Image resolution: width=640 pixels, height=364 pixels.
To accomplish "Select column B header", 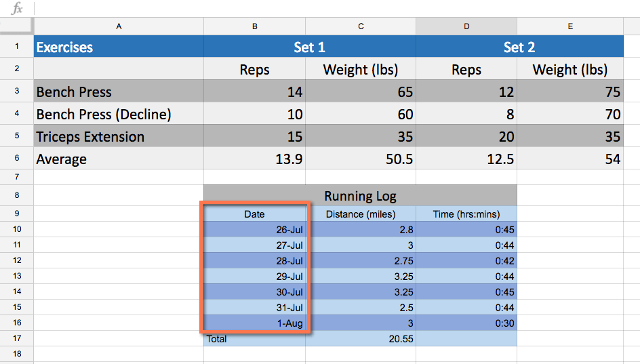I will [x=254, y=26].
